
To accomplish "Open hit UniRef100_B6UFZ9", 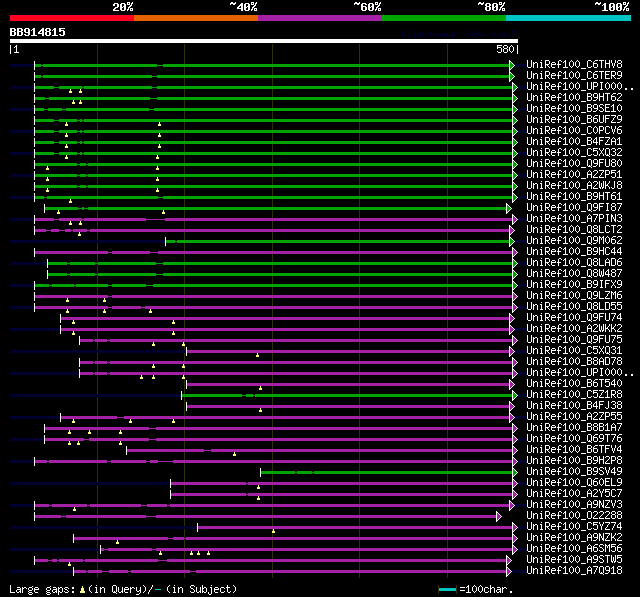I will tap(574, 120).
